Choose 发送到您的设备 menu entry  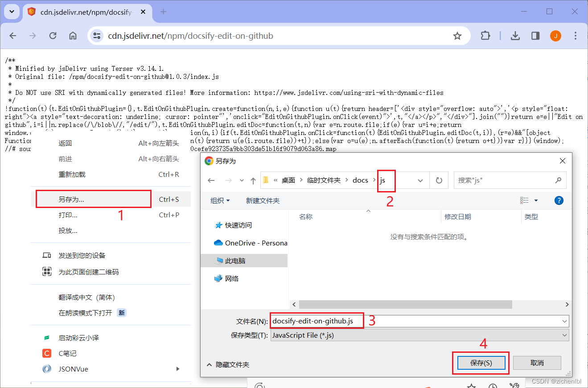[x=111, y=256]
